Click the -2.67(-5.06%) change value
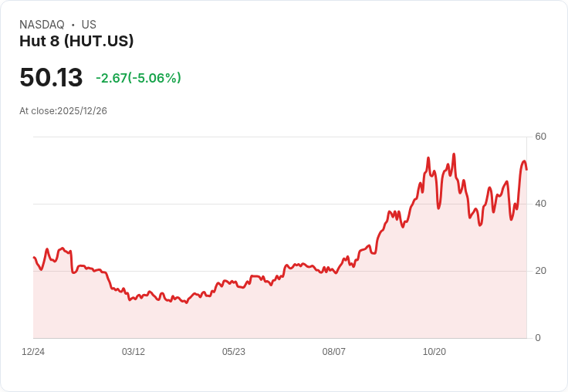This screenshot has height=392, width=568. pos(138,78)
